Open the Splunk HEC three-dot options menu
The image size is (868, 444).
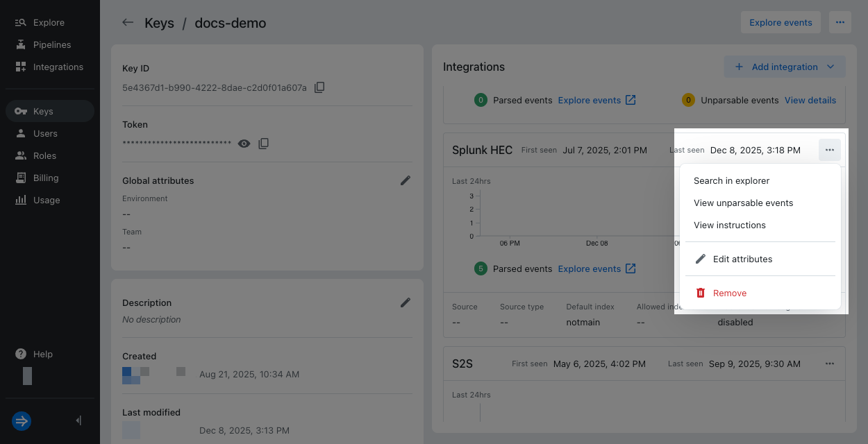tap(829, 150)
